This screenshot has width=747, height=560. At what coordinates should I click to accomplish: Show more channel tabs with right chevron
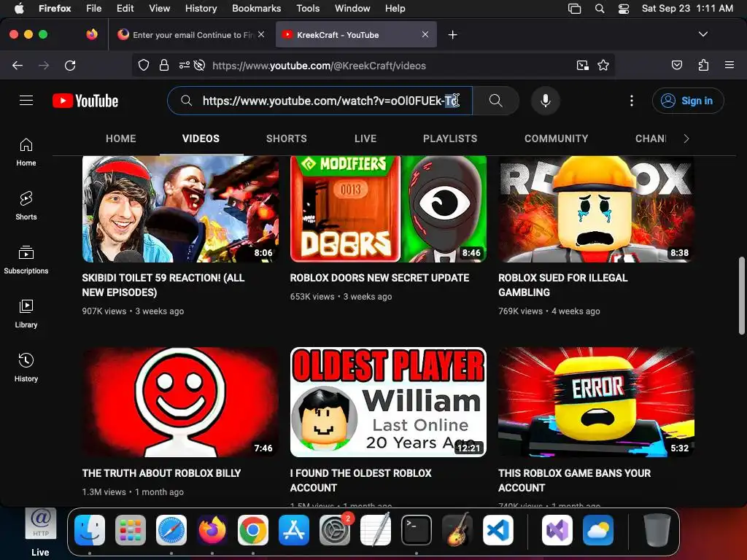(x=686, y=139)
